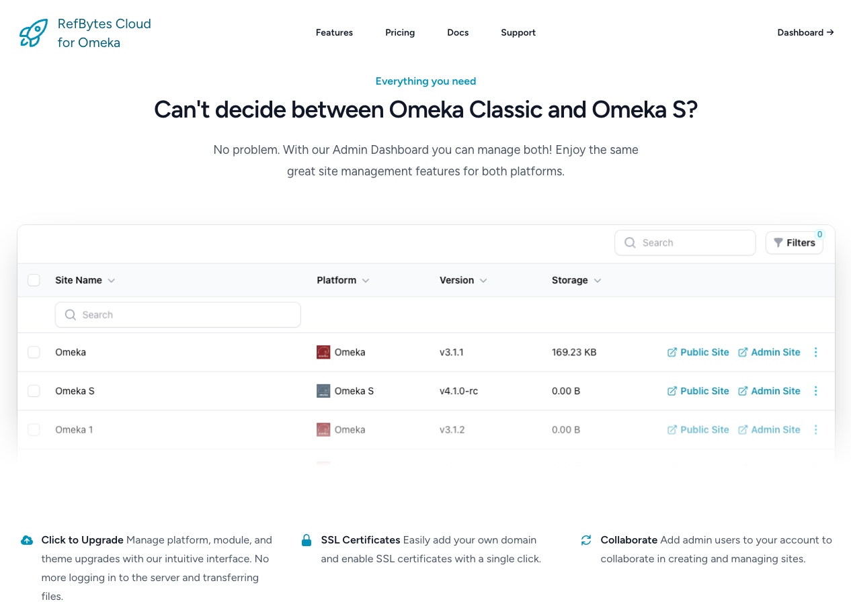Screen dimensions: 851x616
Task: Check the Omeka S row checkbox
Action: point(34,391)
